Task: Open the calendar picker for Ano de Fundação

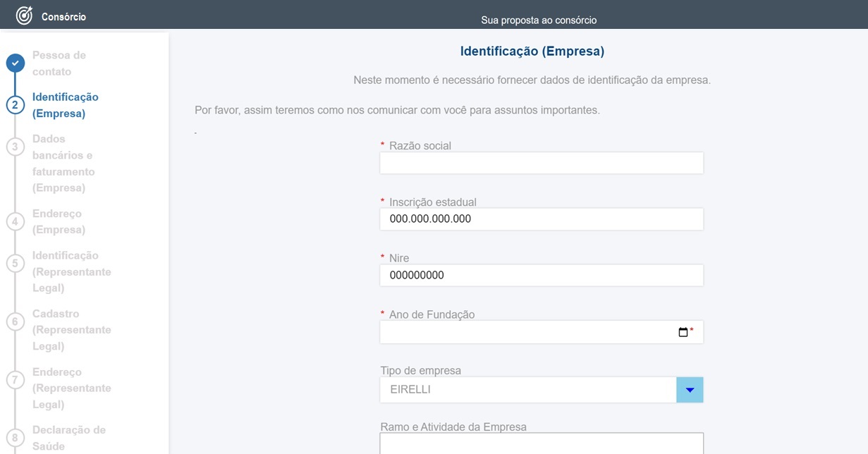Action: click(685, 331)
